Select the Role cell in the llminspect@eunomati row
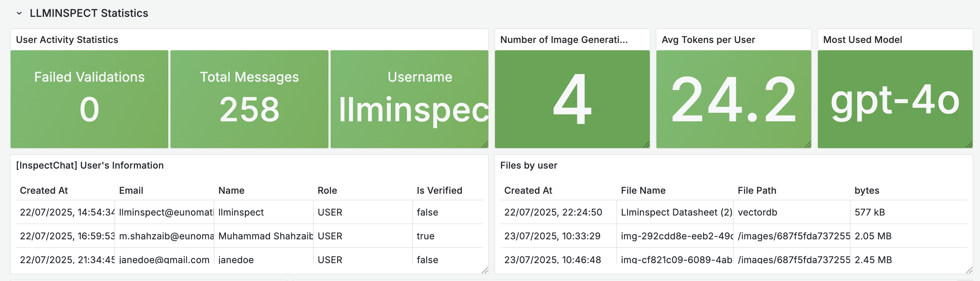 point(363,212)
